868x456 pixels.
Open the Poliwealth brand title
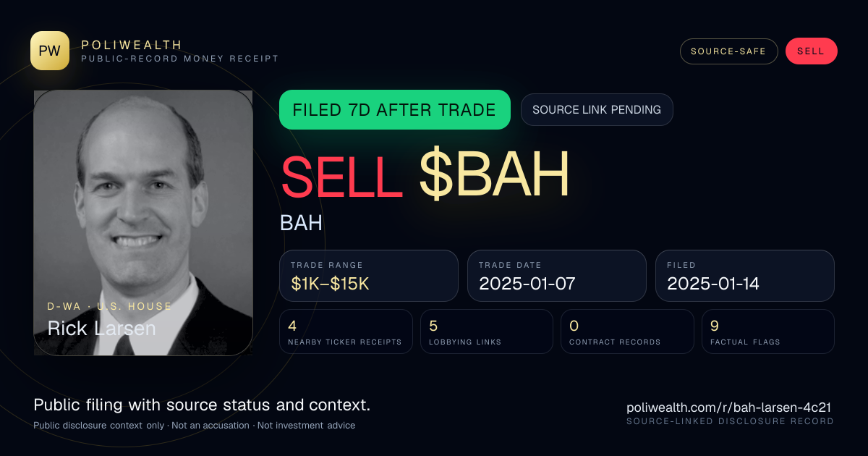pos(132,45)
